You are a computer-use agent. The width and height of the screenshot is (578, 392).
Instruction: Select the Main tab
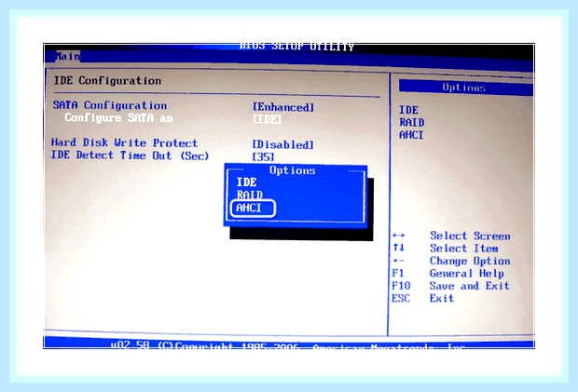point(67,56)
